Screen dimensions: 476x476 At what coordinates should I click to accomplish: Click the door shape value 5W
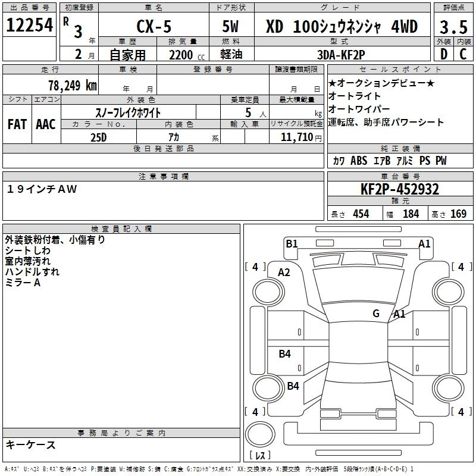point(231,26)
